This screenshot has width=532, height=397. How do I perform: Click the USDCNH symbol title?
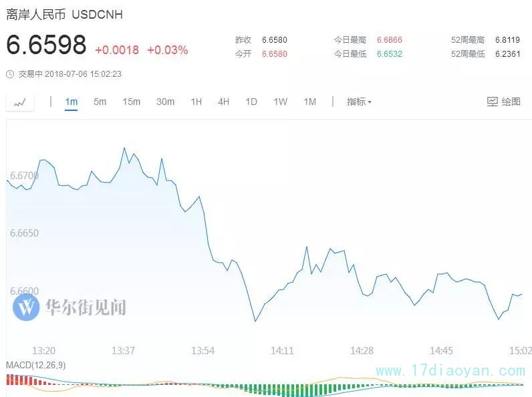click(x=97, y=15)
